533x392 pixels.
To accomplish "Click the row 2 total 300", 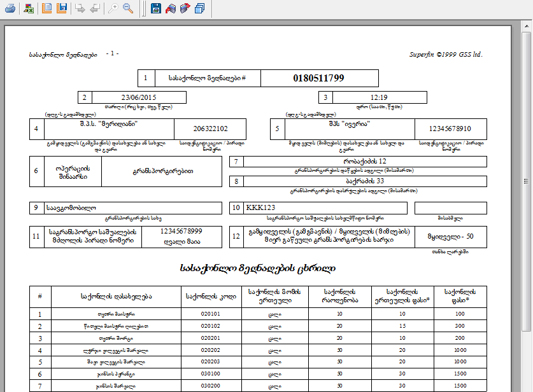I will pos(460,326).
